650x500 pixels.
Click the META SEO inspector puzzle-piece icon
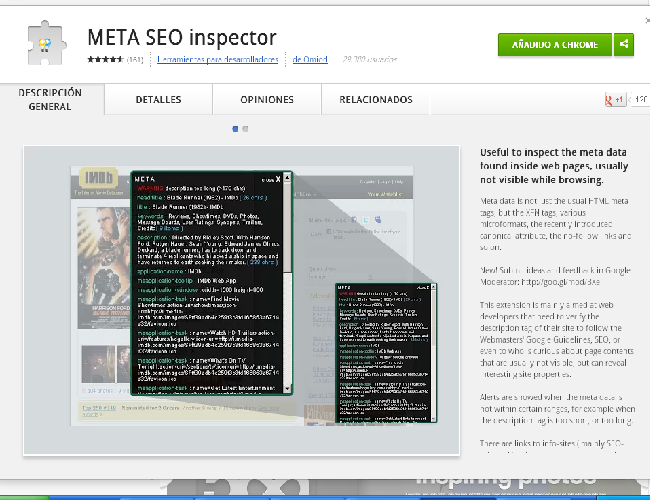tap(47, 43)
